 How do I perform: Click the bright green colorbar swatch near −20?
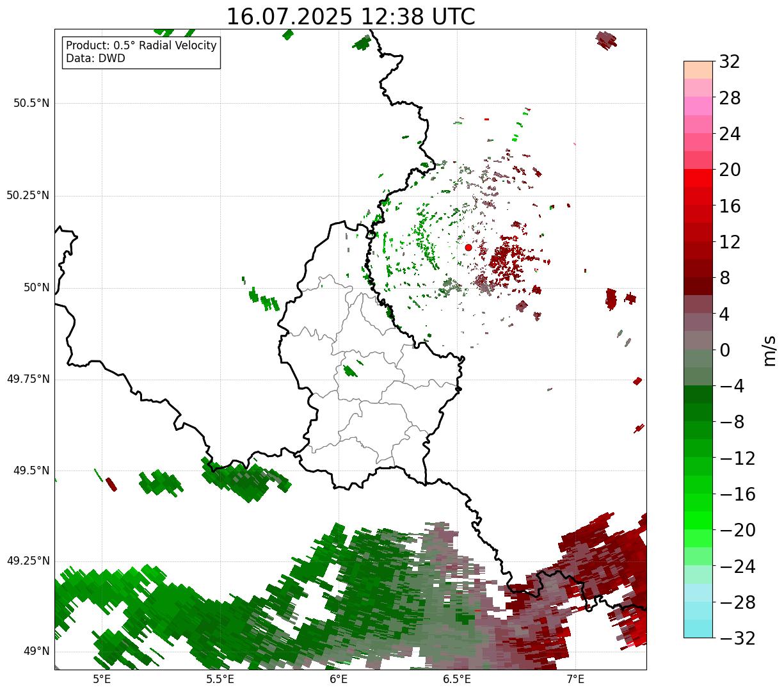(698, 520)
